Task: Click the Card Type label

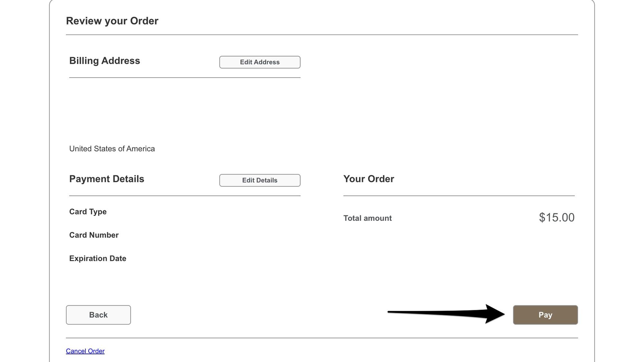Action: pyautogui.click(x=88, y=212)
